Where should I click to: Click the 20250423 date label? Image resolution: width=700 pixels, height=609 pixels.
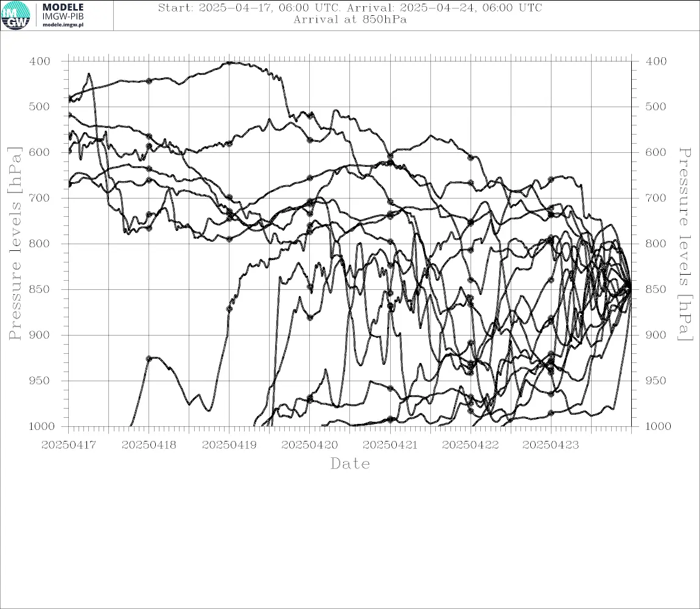(551, 445)
